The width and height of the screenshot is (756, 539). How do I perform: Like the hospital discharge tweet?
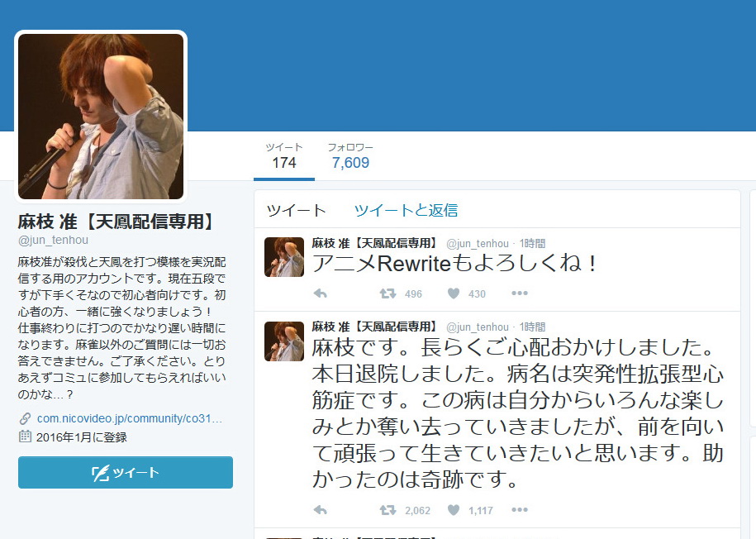point(454,510)
